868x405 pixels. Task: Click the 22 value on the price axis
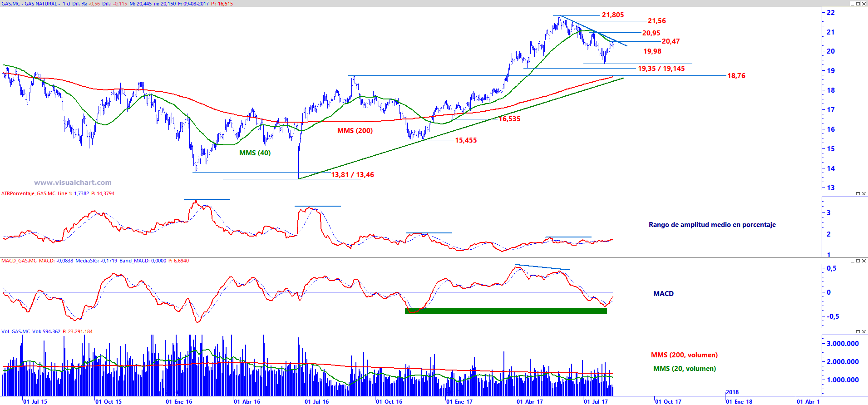point(831,13)
